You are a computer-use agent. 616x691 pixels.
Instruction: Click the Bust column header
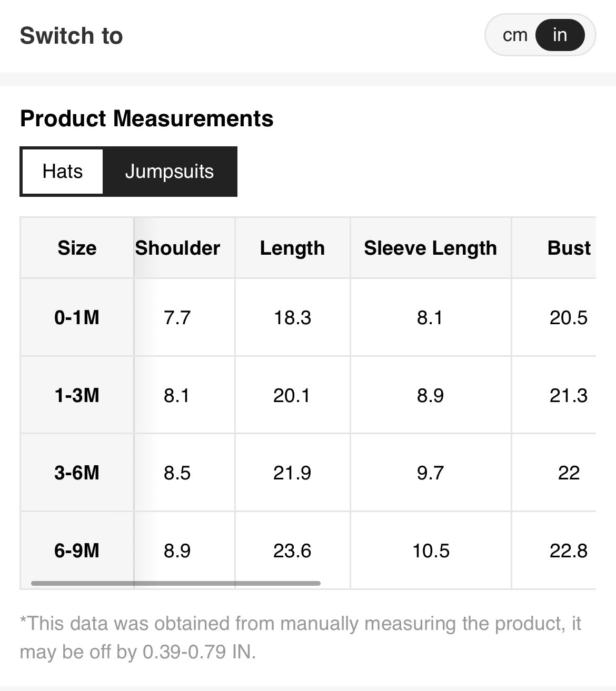tap(569, 248)
